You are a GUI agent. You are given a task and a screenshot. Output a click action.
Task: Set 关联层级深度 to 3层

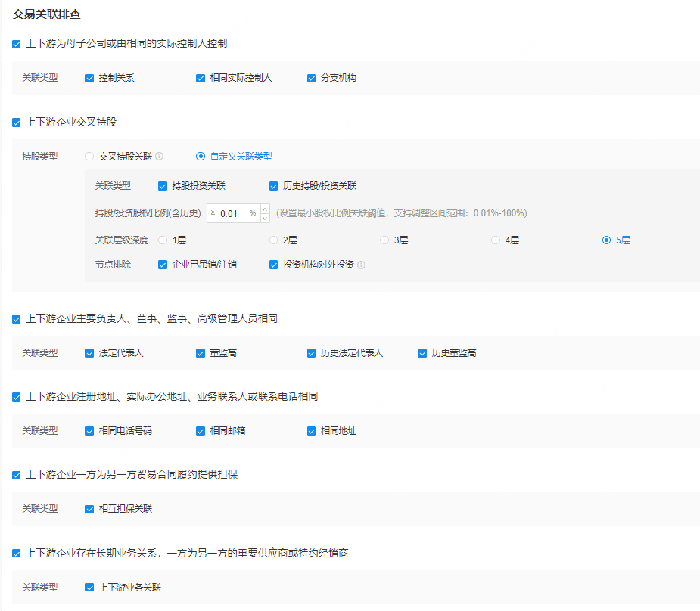point(384,240)
